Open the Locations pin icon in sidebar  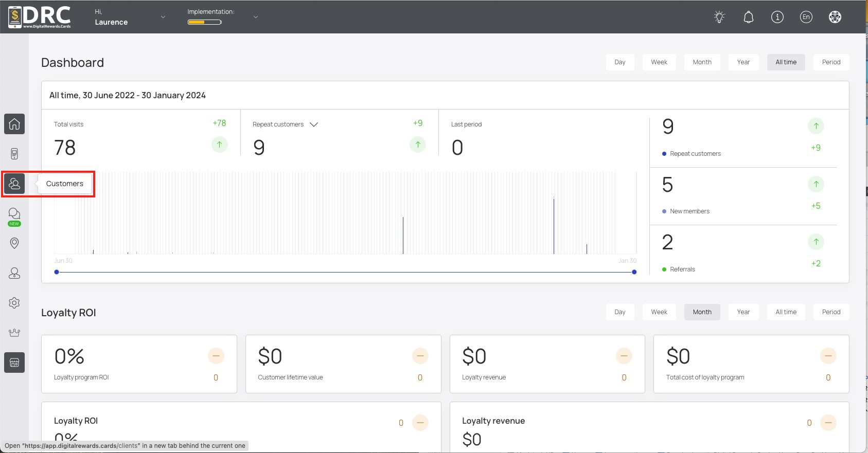[x=14, y=243]
